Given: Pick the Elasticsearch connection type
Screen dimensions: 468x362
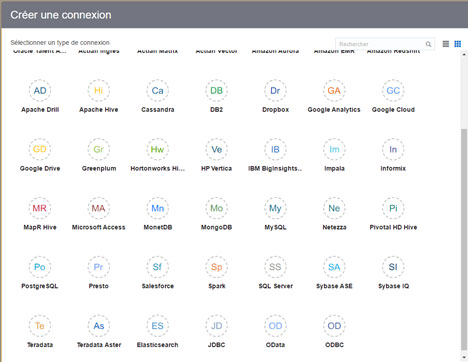Looking at the screenshot, I should 158,326.
